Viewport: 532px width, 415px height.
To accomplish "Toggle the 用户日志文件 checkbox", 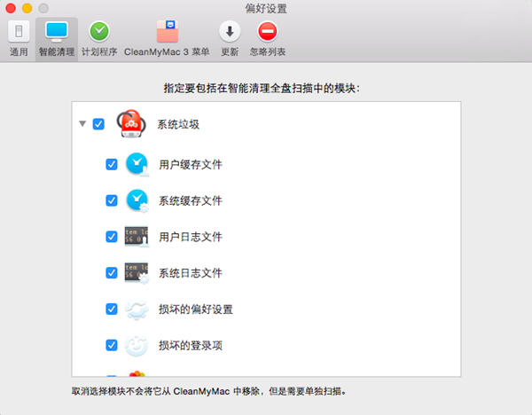I will [x=112, y=237].
